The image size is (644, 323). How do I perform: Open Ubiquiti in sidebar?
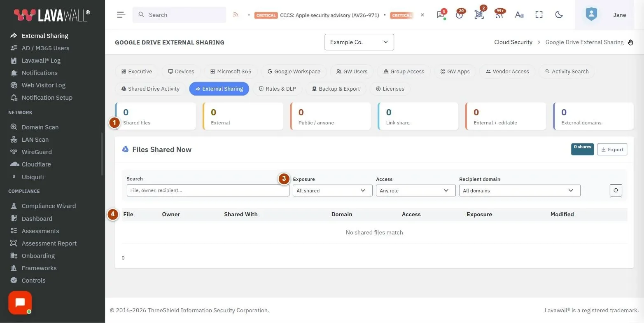click(x=33, y=177)
